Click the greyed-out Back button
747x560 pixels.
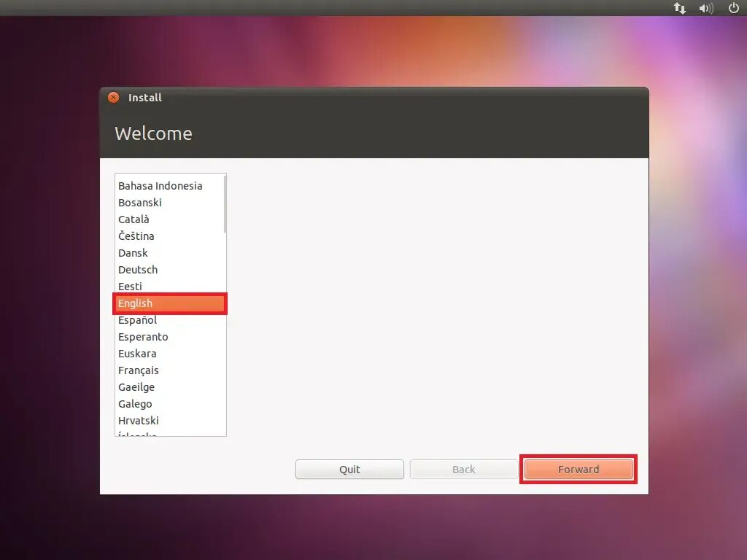pos(463,469)
